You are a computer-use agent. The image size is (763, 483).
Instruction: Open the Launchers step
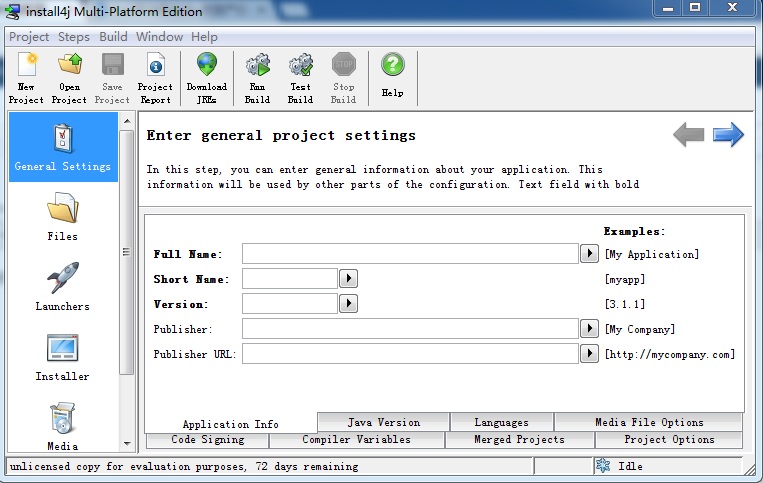pos(62,287)
